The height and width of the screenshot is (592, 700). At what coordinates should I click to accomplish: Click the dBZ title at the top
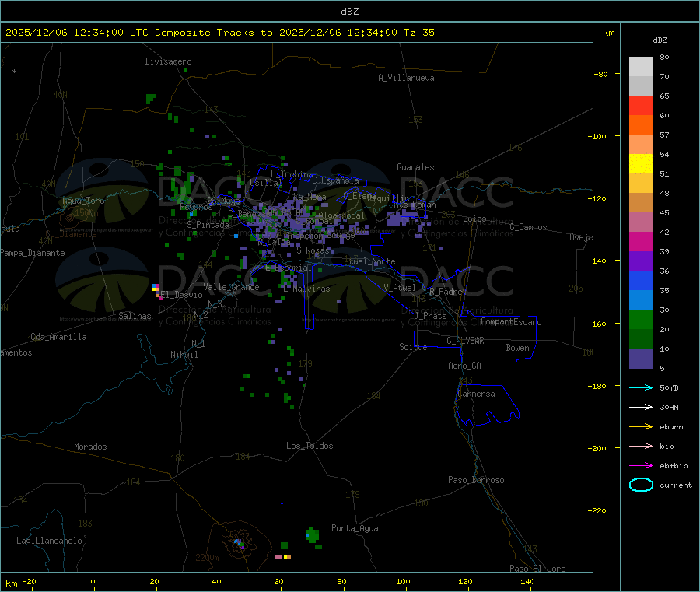pyautogui.click(x=349, y=12)
